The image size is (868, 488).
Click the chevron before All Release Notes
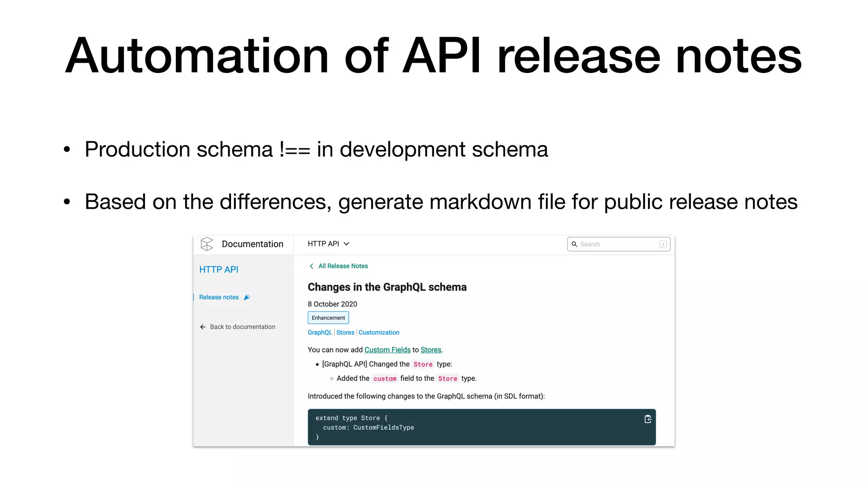coord(312,266)
